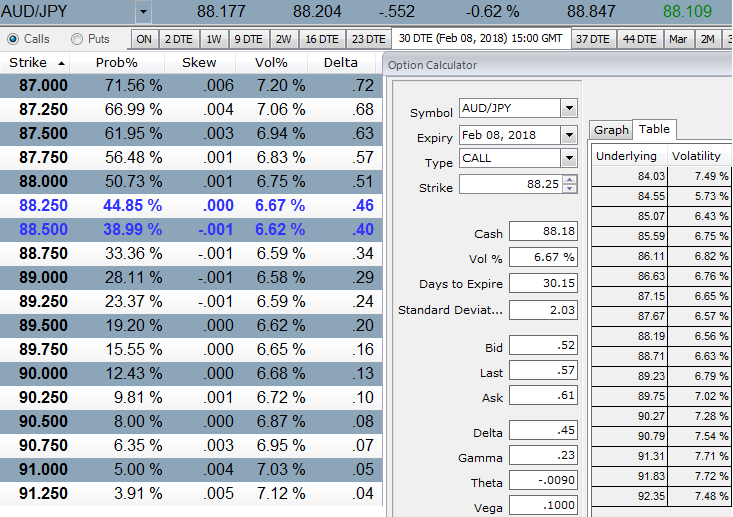Screen dimensions: 733x517
Task: Select the 89.000 strike row
Action: point(191,278)
